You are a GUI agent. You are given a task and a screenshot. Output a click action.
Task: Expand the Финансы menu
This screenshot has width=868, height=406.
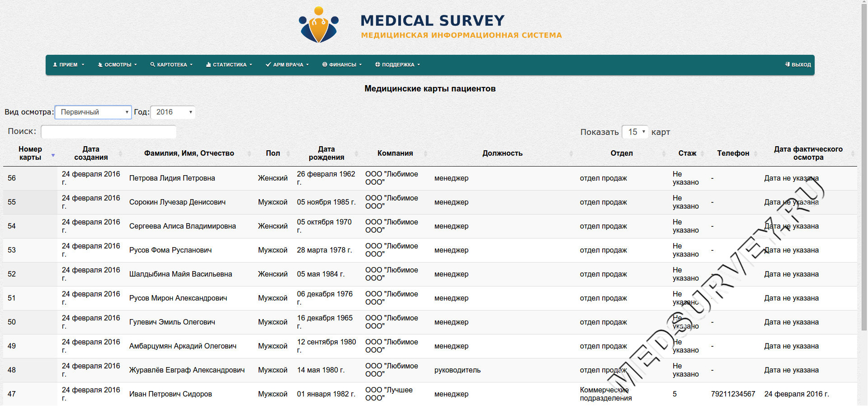point(342,65)
